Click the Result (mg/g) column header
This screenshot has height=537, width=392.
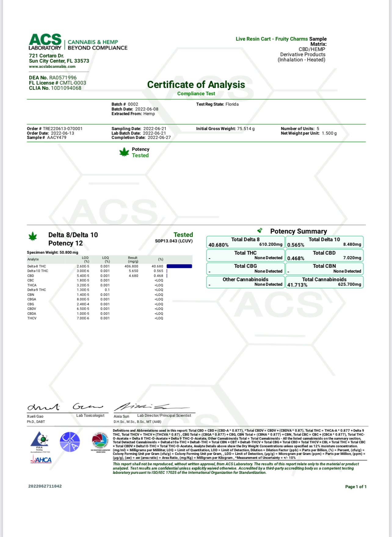click(133, 259)
